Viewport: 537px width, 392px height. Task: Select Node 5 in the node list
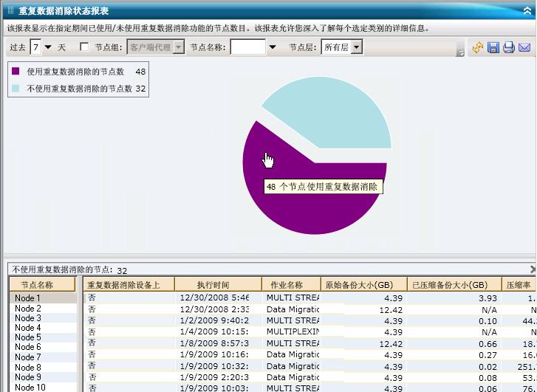(x=28, y=337)
